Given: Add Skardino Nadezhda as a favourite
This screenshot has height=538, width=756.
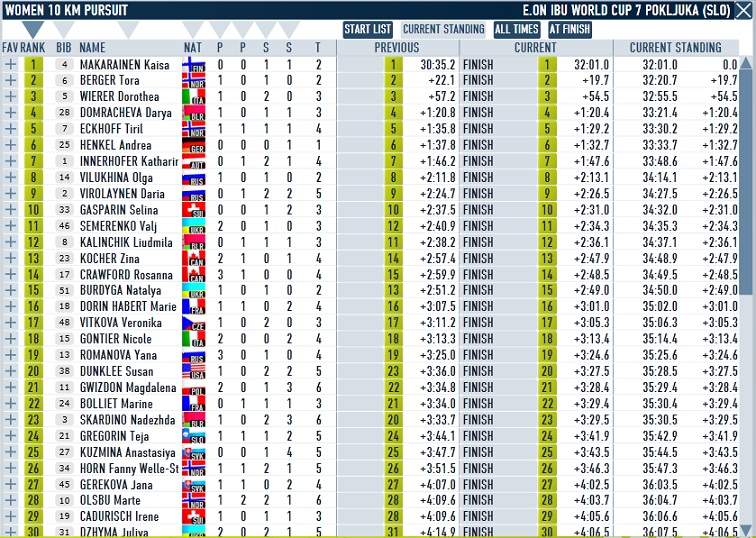Looking at the screenshot, I should coord(10,419).
